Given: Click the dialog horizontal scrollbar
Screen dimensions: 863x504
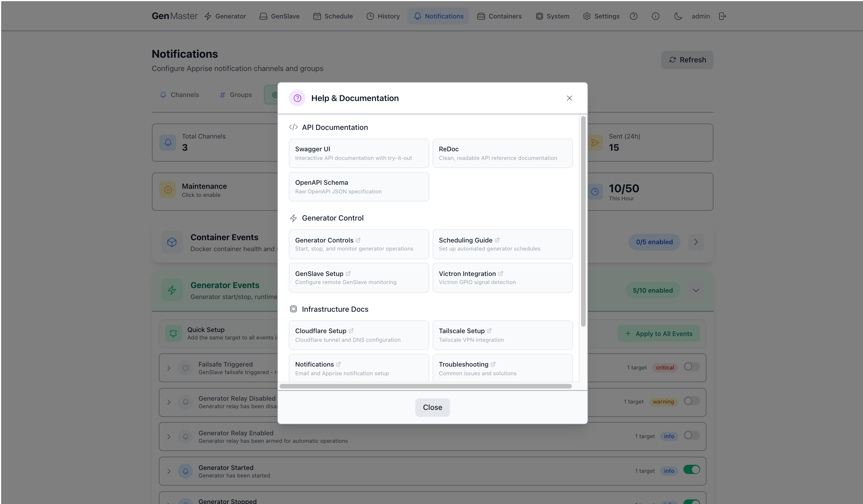Looking at the screenshot, I should click(426, 386).
